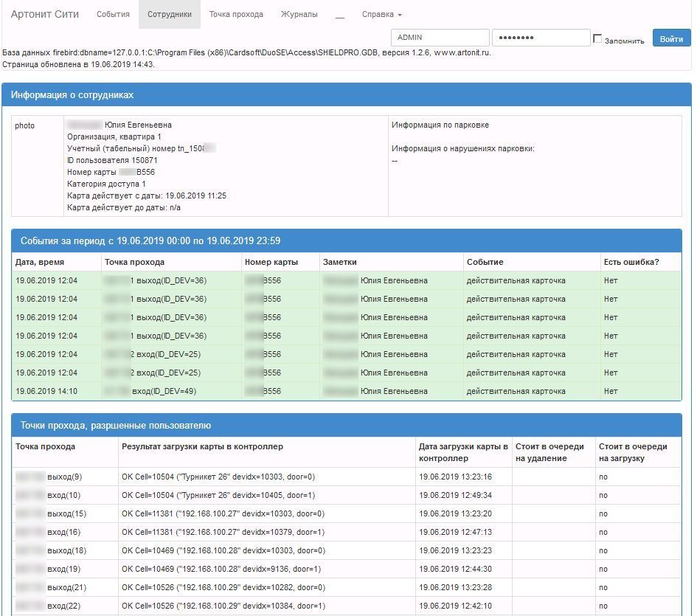This screenshot has height=616, width=697.
Task: Switch to the Сотрудники tab
Action: coord(169,14)
